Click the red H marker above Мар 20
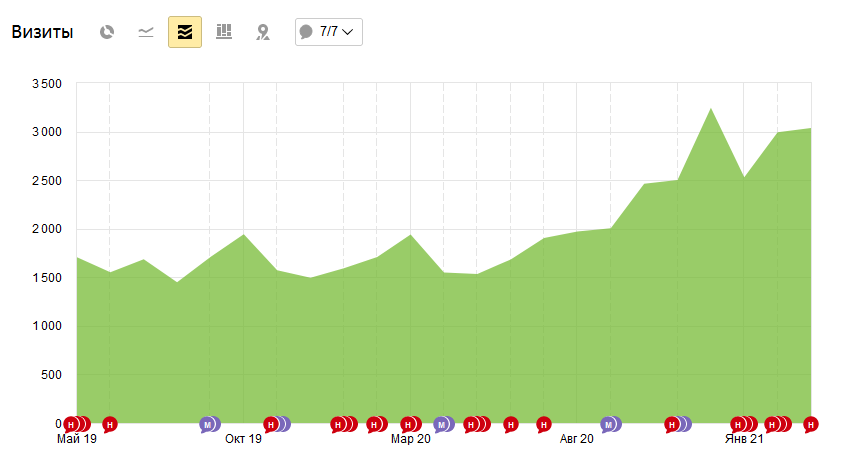This screenshot has height=457, width=842. click(407, 424)
